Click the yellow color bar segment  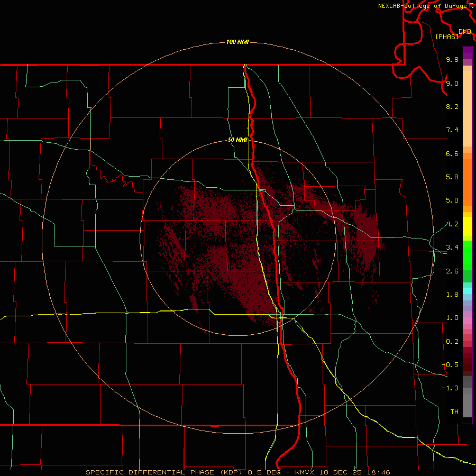467,226
